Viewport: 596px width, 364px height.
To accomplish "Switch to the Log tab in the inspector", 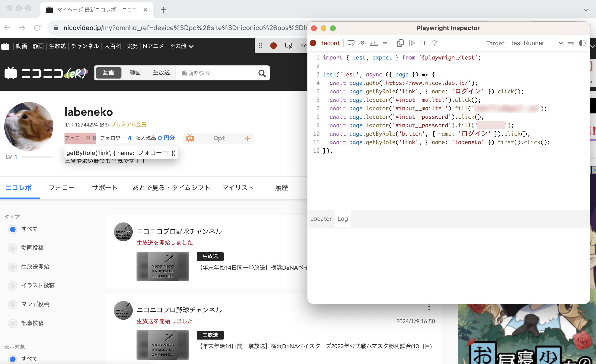I will [342, 218].
